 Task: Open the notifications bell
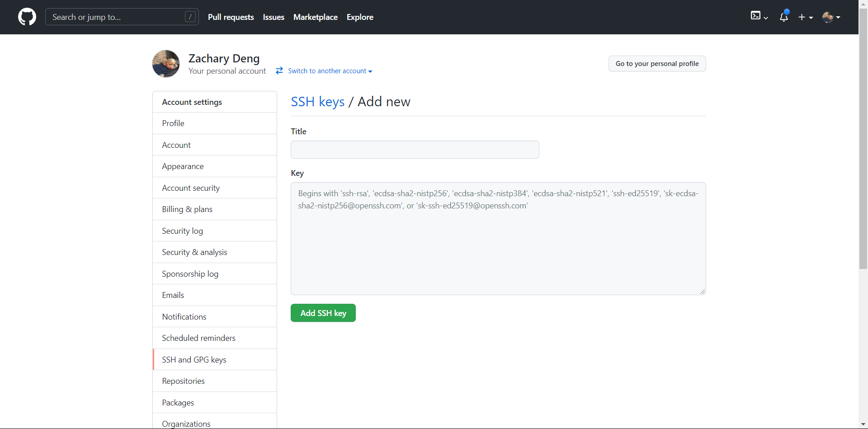pos(784,17)
